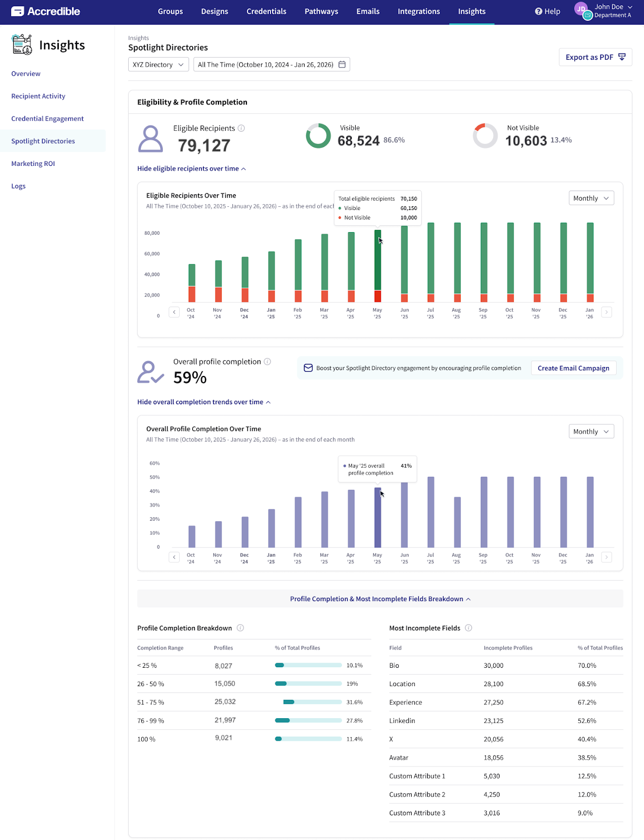Image resolution: width=644 pixels, height=840 pixels.
Task: Open the Emails tab
Action: click(x=368, y=12)
